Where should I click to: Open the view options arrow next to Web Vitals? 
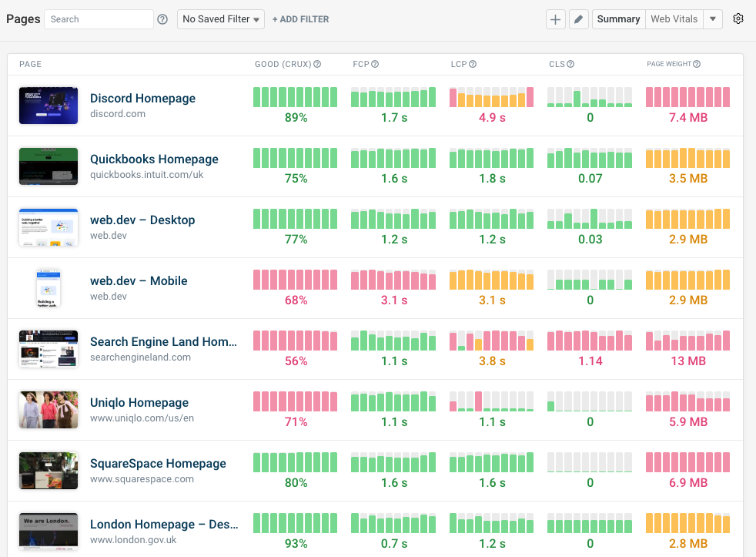[712, 18]
